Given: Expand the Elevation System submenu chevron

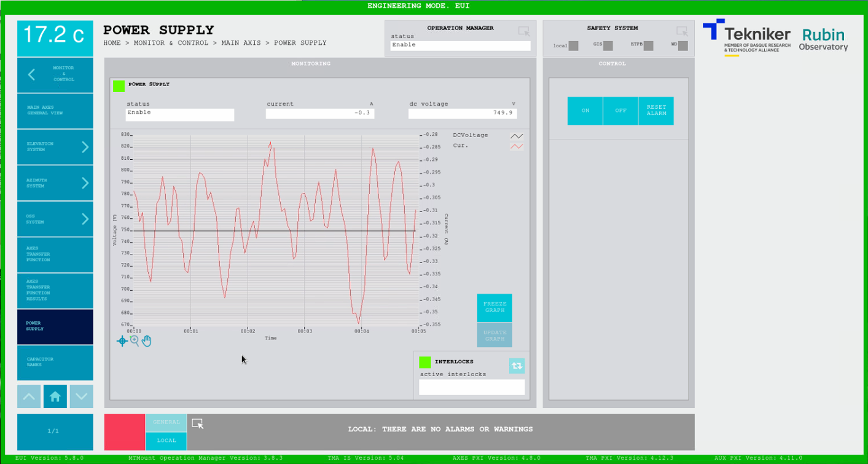Looking at the screenshot, I should point(85,147).
